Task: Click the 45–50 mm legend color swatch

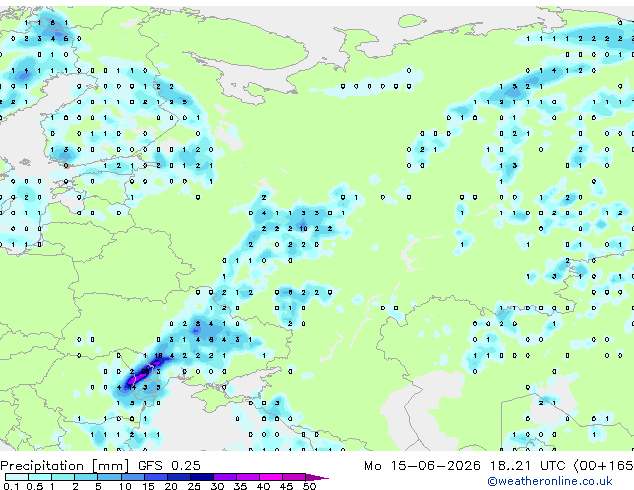Action: (x=294, y=477)
